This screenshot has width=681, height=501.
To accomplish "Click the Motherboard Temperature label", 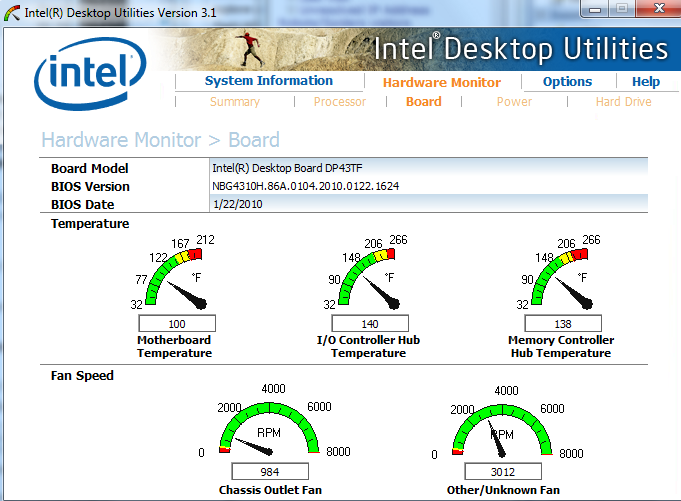I will [174, 346].
